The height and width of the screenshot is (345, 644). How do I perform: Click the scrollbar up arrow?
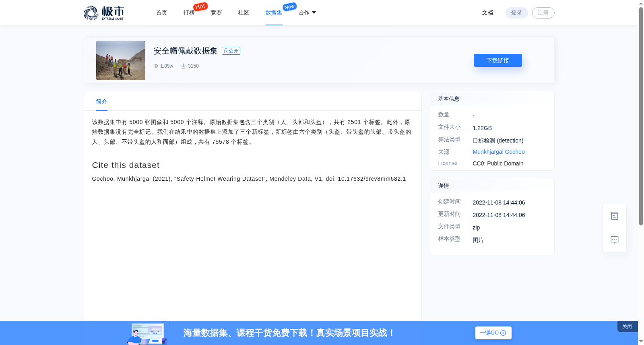641,3
